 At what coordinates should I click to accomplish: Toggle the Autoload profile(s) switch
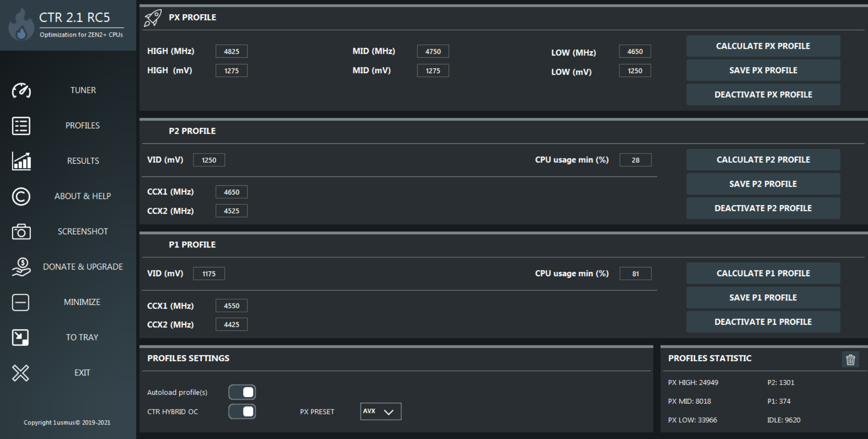[x=242, y=392]
